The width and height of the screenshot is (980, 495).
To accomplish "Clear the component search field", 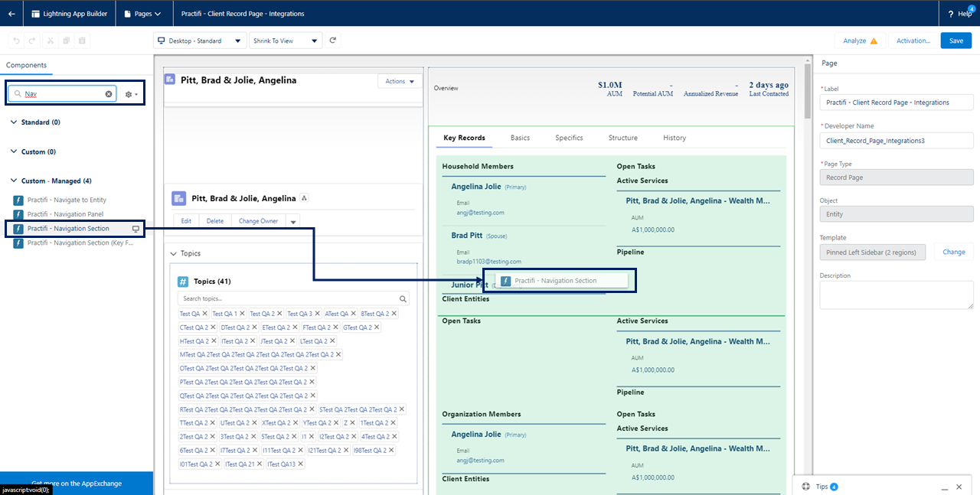I will [109, 94].
